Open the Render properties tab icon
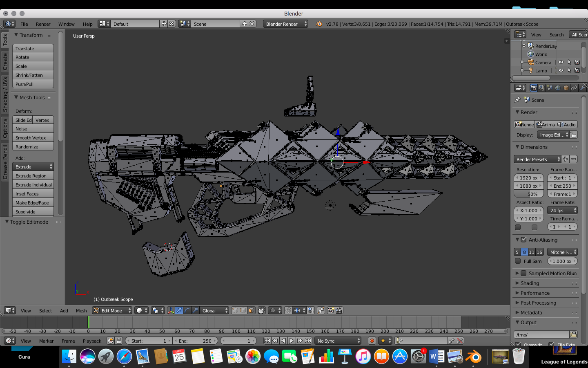Screen dimensions: 588x368 click(533, 88)
